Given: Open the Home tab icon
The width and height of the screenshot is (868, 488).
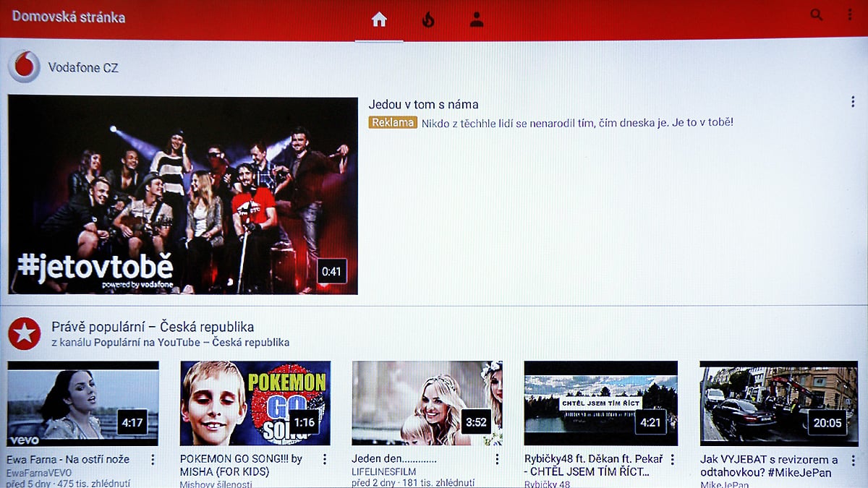Looking at the screenshot, I should point(379,20).
